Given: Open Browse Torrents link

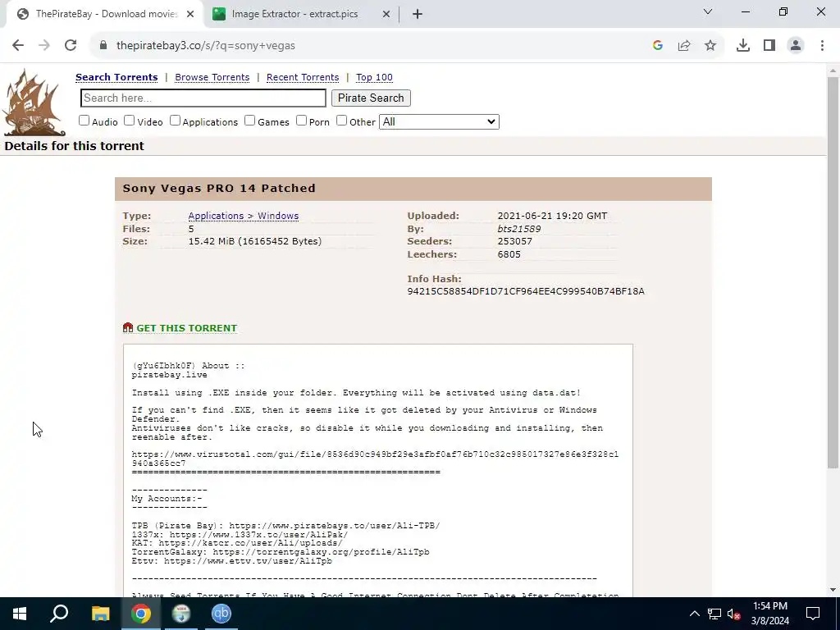Looking at the screenshot, I should coord(212,77).
